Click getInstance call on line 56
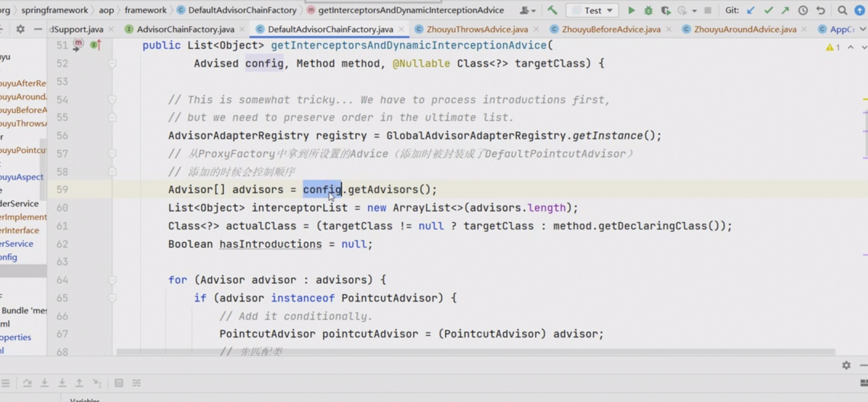Screen dimensions: 868x402 [607, 135]
